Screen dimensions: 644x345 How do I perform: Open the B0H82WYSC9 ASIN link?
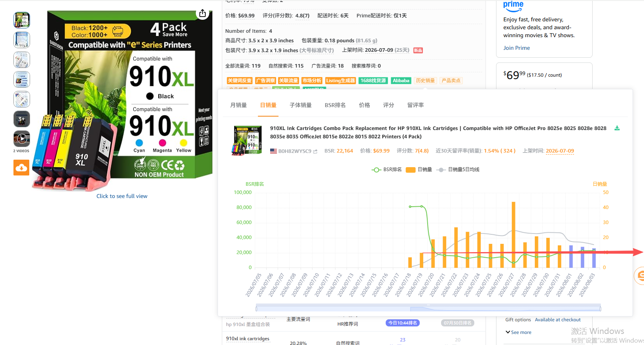[x=295, y=151]
